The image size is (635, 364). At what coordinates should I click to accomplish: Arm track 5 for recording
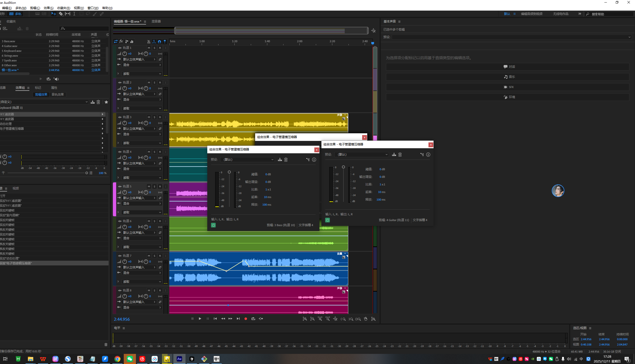[x=160, y=186]
